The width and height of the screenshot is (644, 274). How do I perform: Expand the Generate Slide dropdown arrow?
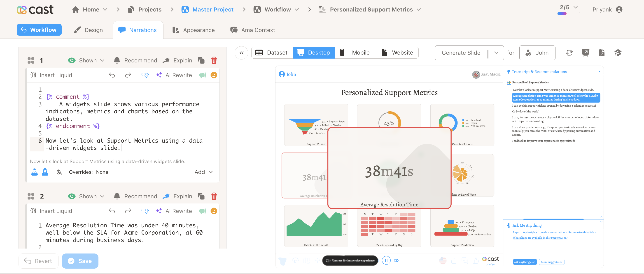(496, 53)
